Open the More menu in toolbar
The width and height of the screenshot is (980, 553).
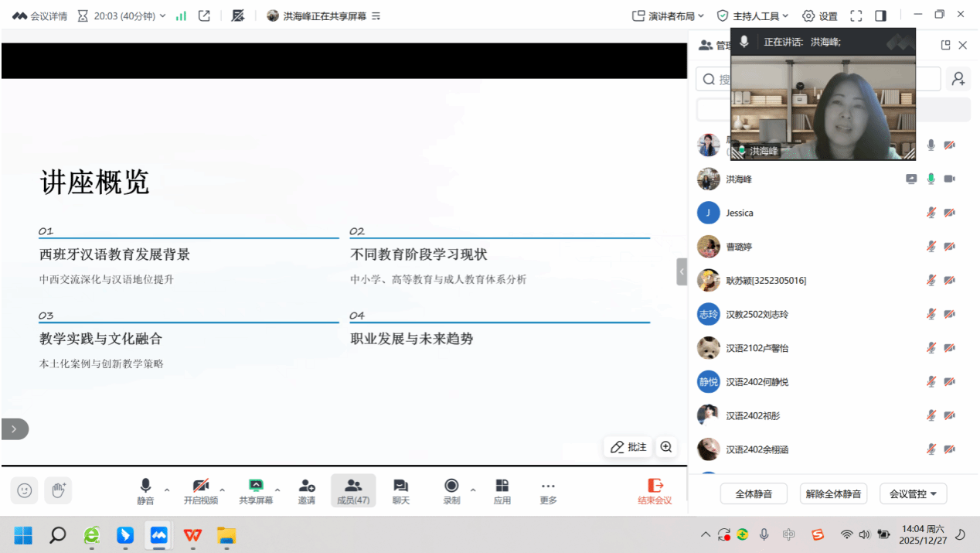point(548,490)
